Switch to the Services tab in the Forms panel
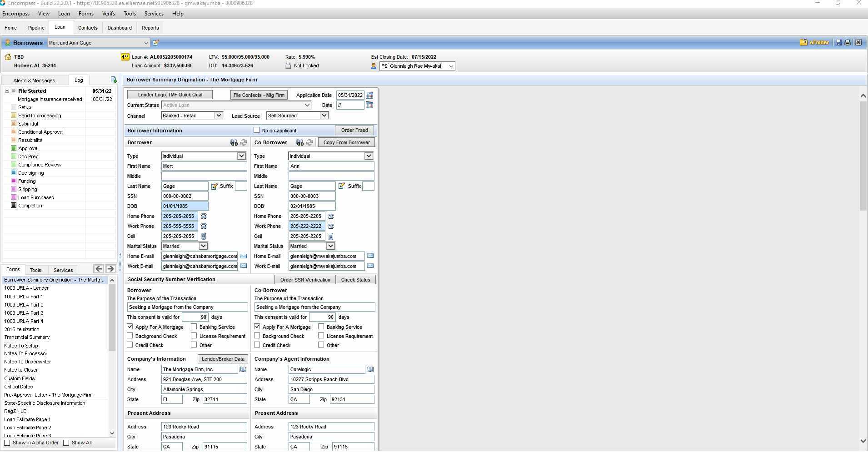868x453 pixels. pos(63,270)
